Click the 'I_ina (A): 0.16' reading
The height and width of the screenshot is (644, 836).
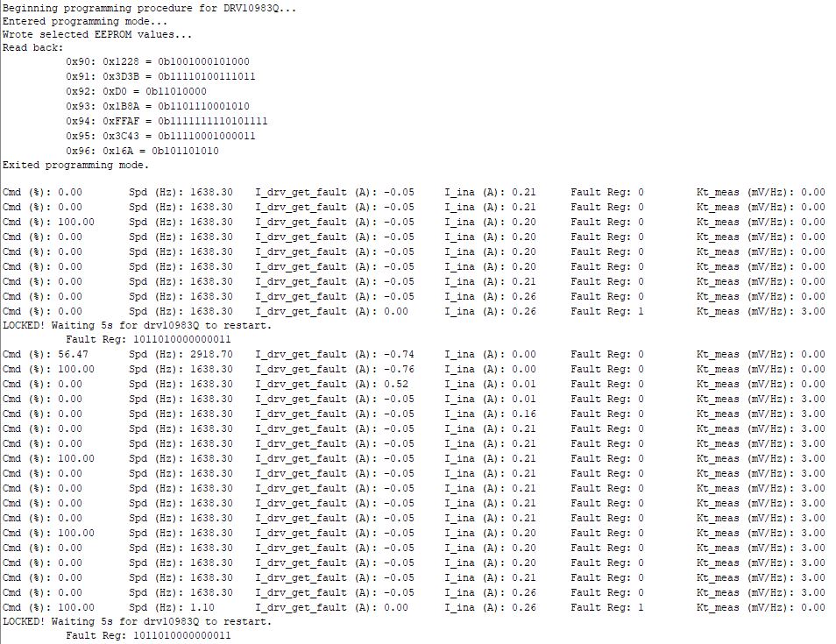pyautogui.click(x=491, y=414)
